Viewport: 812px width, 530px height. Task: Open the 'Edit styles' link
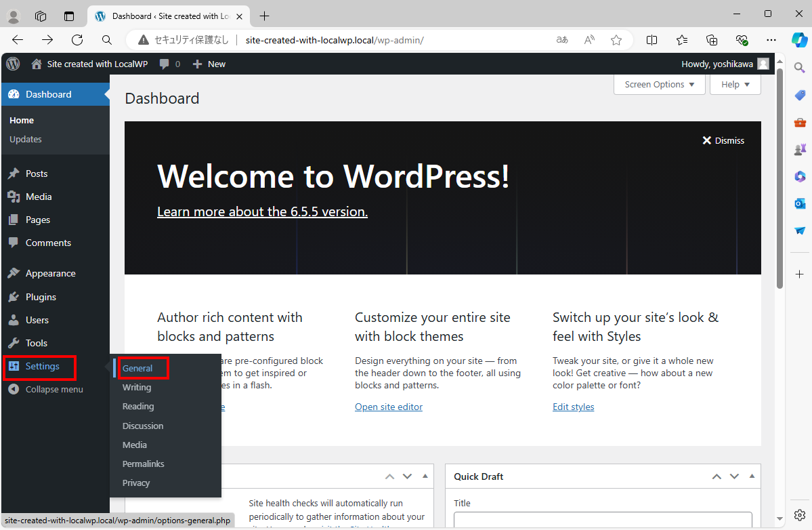[573, 407]
